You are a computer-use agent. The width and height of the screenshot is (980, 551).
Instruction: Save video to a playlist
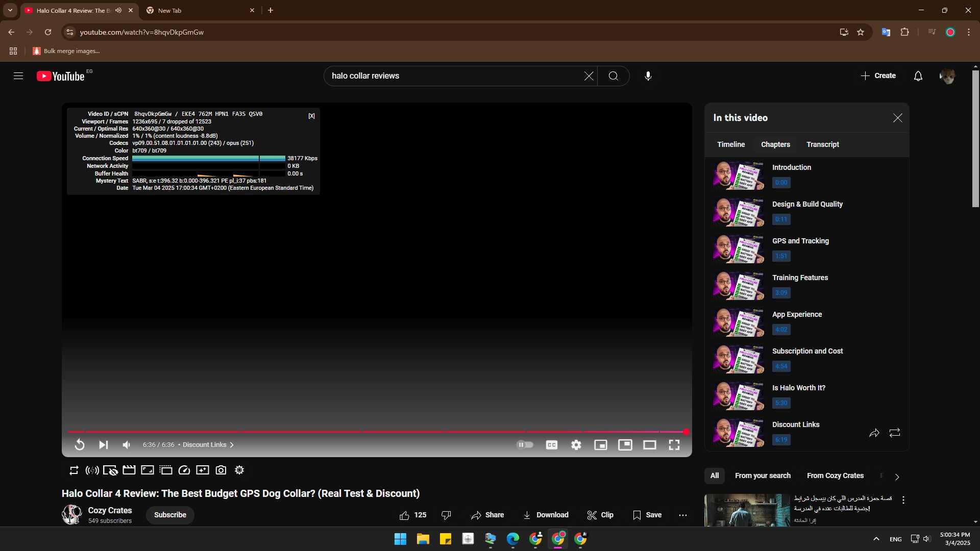[x=647, y=515]
